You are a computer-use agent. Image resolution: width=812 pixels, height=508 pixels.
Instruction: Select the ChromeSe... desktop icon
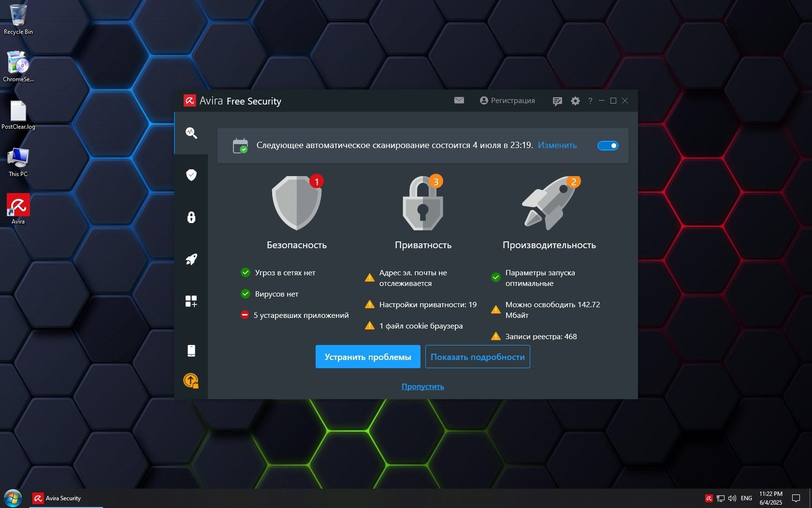[18, 67]
